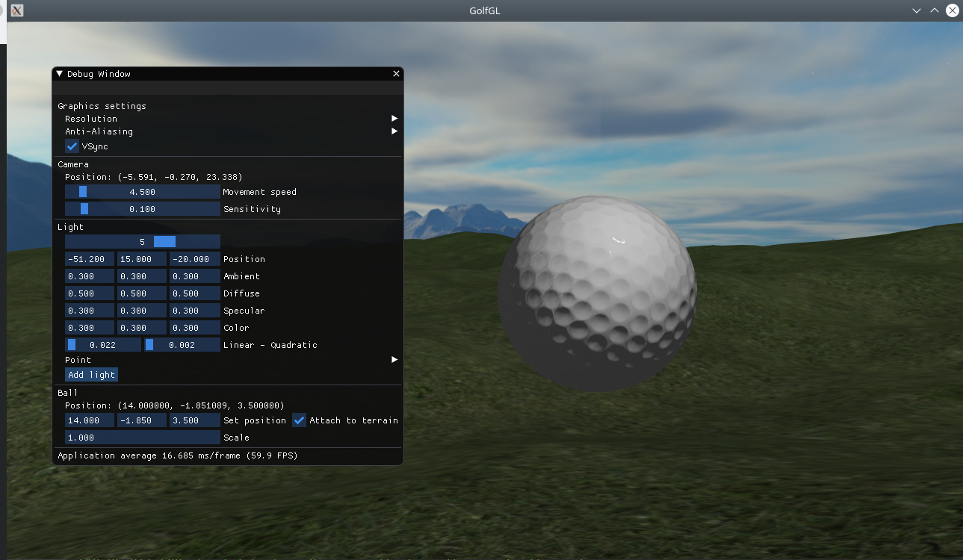Click the light Position Y field 15.000
The image size is (963, 560).
(x=142, y=259)
